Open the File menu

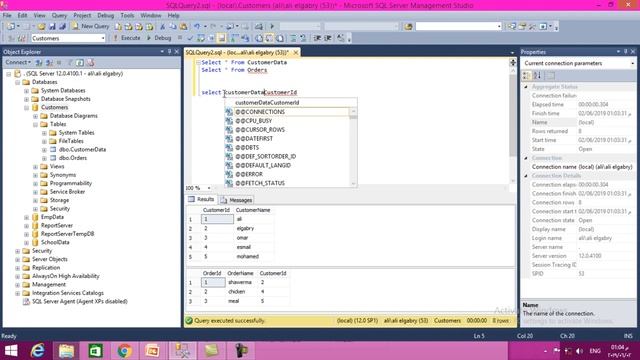(x=7, y=16)
